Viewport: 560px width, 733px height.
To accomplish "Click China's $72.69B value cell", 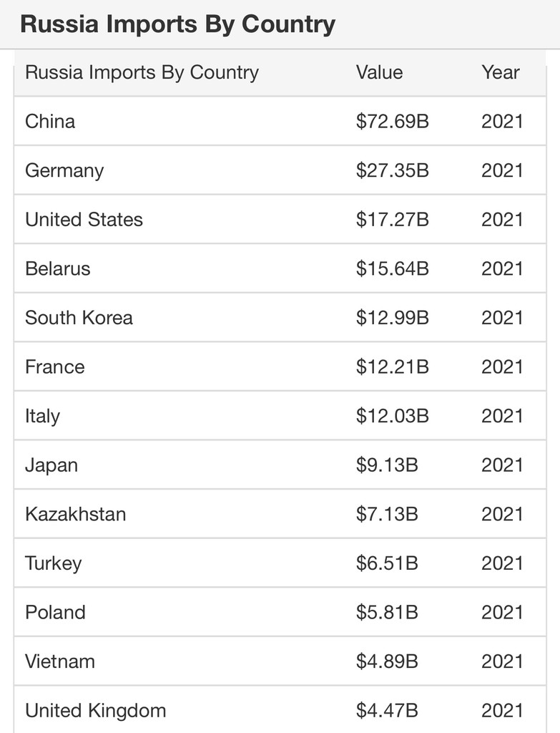I will click(x=393, y=122).
